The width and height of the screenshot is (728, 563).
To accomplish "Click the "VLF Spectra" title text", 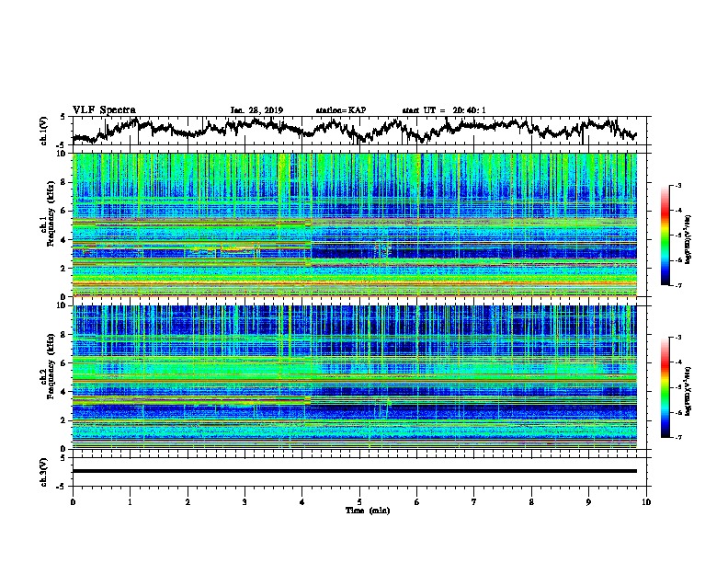I will coord(104,110).
